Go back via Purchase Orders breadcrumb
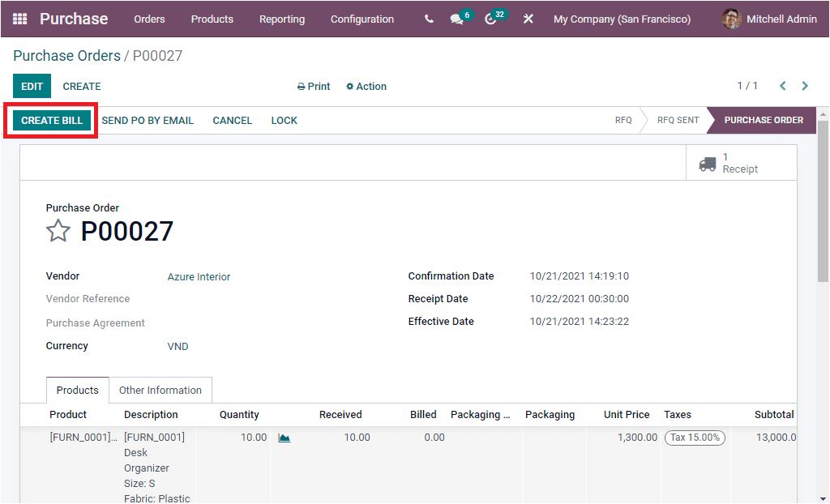Image resolution: width=830 pixels, height=504 pixels. point(66,56)
